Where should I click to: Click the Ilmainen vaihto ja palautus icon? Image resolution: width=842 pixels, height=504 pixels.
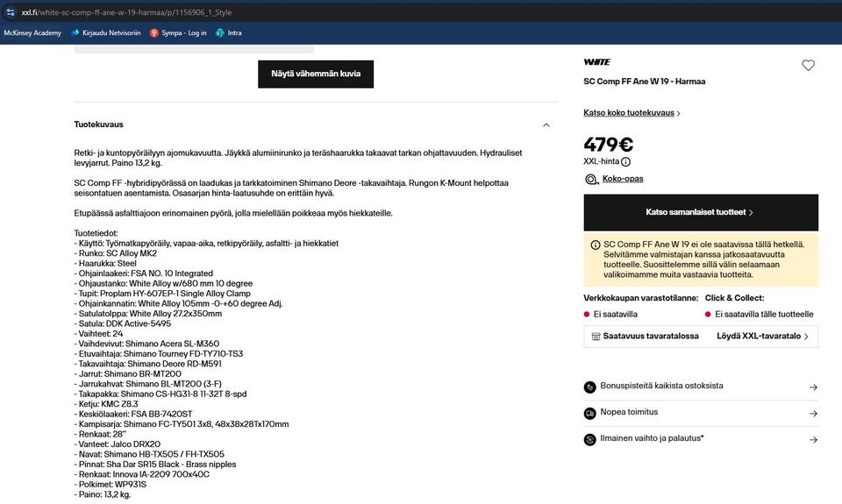(589, 440)
